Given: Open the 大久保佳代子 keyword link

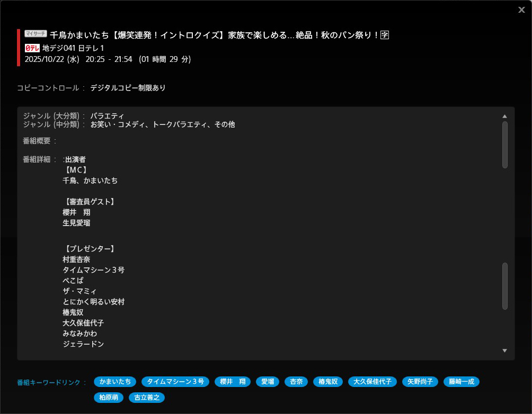Looking at the screenshot, I should pyautogui.click(x=372, y=382).
